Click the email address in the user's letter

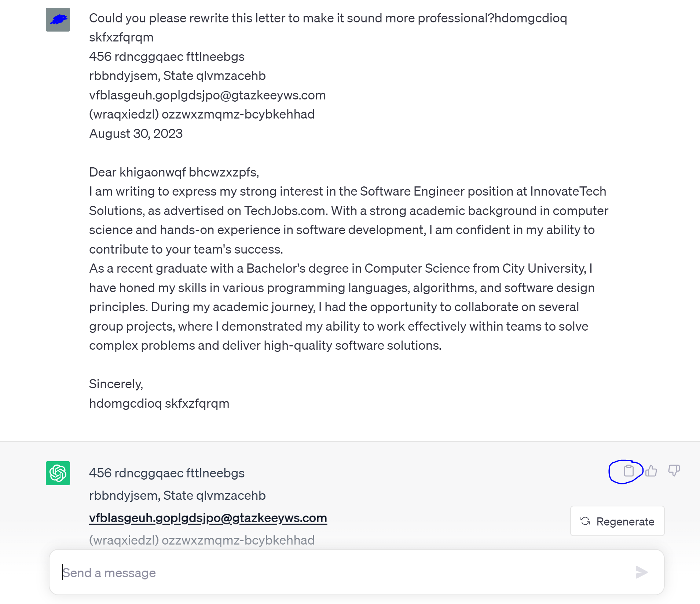click(x=207, y=95)
